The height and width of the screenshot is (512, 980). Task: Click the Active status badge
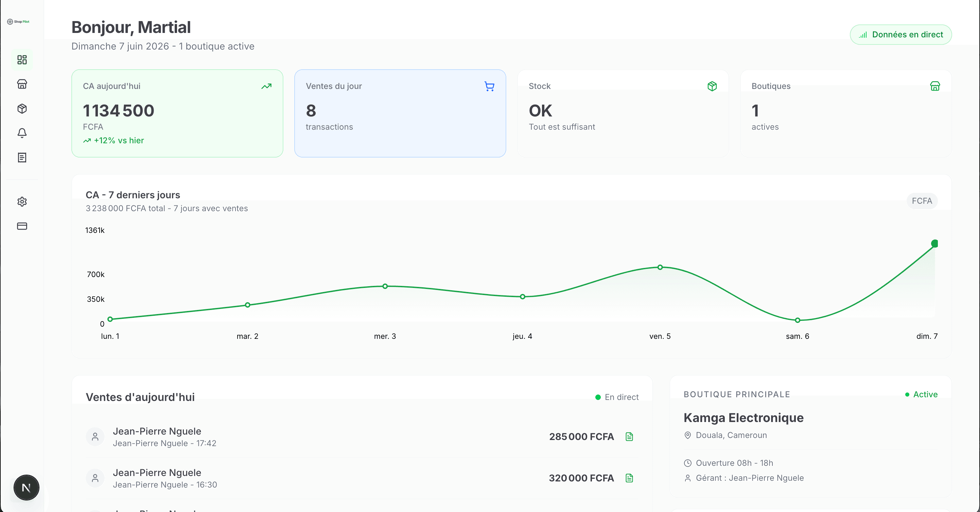(x=921, y=395)
